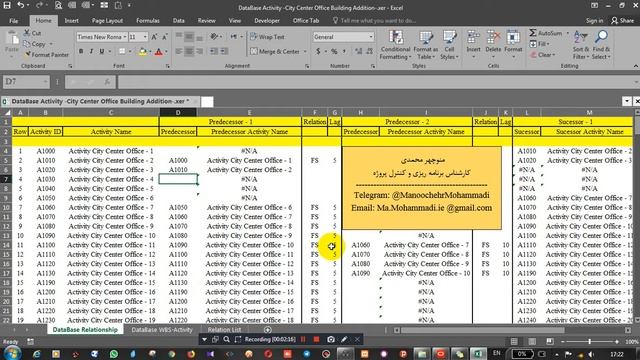
Task: Open the font name dropdown
Action: tap(125, 37)
